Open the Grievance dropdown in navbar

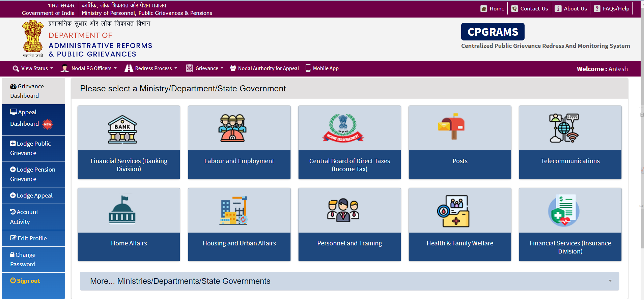click(205, 68)
